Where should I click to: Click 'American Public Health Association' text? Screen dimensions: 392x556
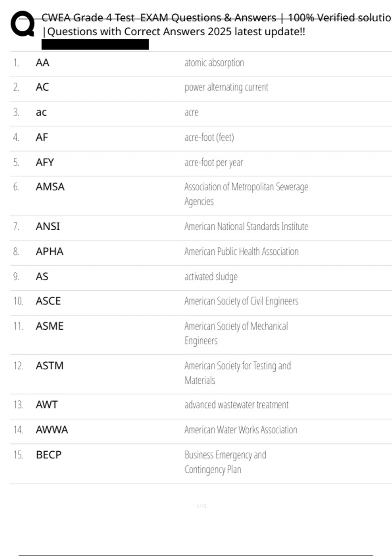[241, 252]
